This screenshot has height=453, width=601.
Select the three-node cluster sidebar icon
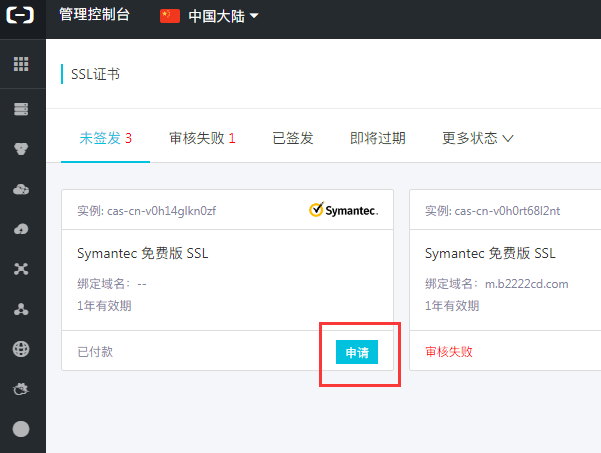point(21,309)
